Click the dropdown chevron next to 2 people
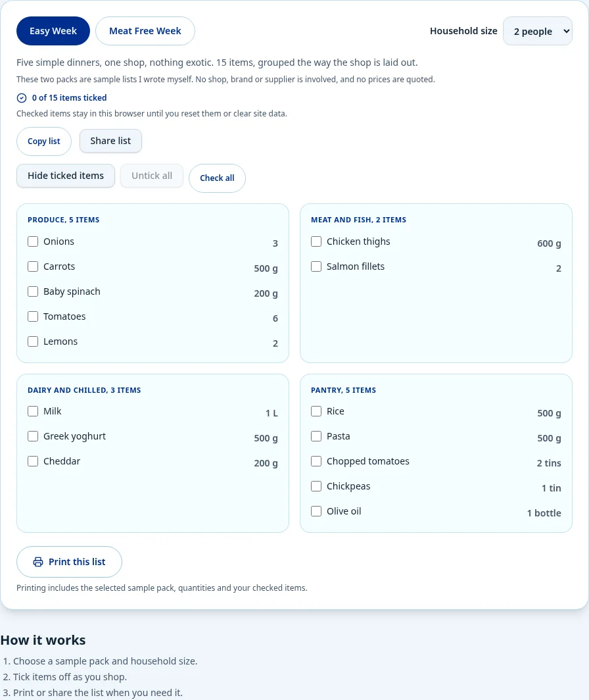Image resolution: width=589 pixels, height=700 pixels. click(x=566, y=32)
